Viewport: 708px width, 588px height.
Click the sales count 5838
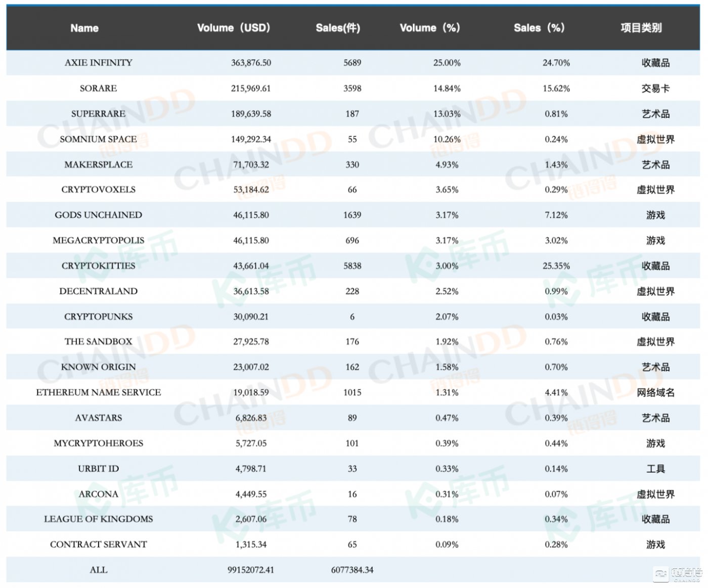[352, 265]
